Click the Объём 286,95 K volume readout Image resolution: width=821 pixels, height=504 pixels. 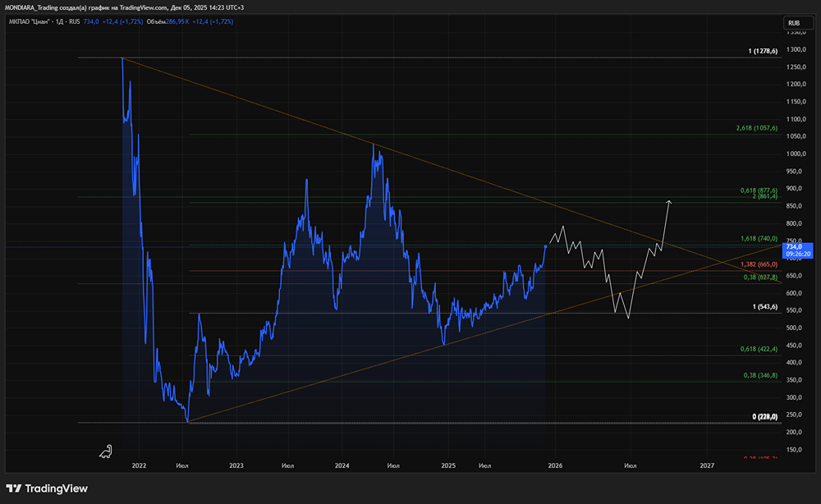(167, 22)
